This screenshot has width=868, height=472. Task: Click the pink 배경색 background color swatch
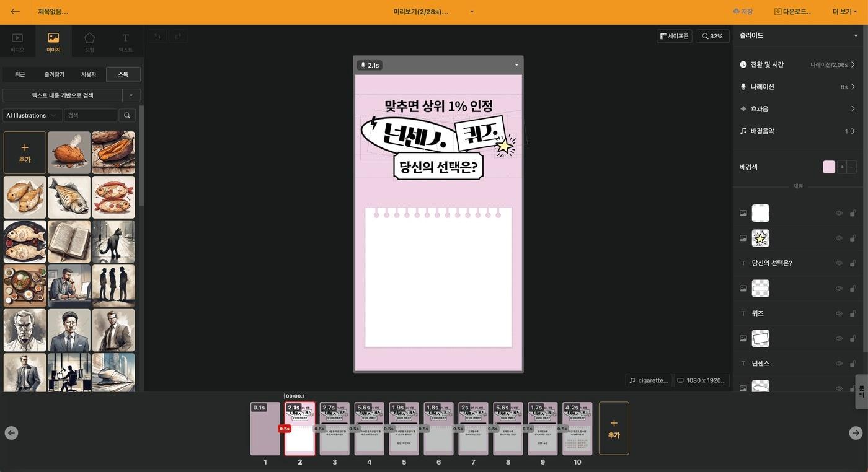click(x=828, y=166)
